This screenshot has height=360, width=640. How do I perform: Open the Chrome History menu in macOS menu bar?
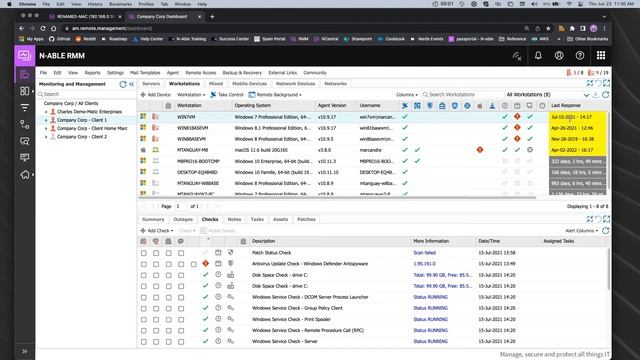coord(95,4)
